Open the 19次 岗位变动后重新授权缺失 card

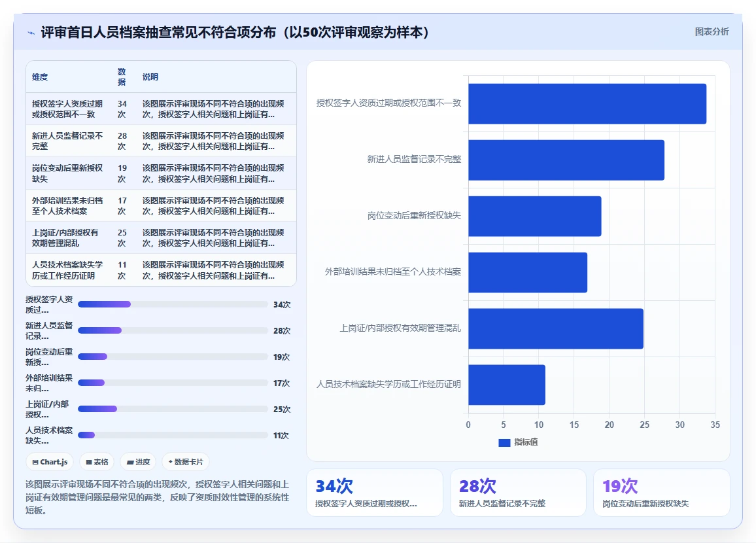point(662,493)
